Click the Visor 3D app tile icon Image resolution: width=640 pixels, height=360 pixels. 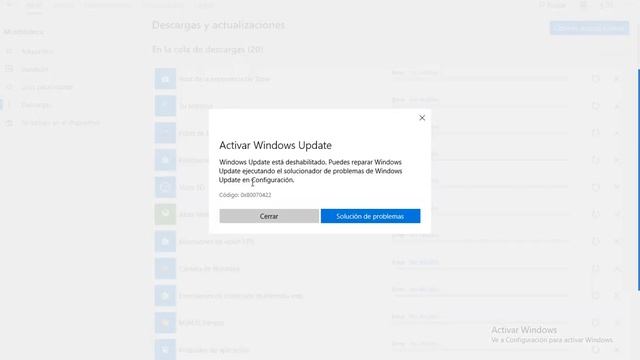(x=165, y=187)
